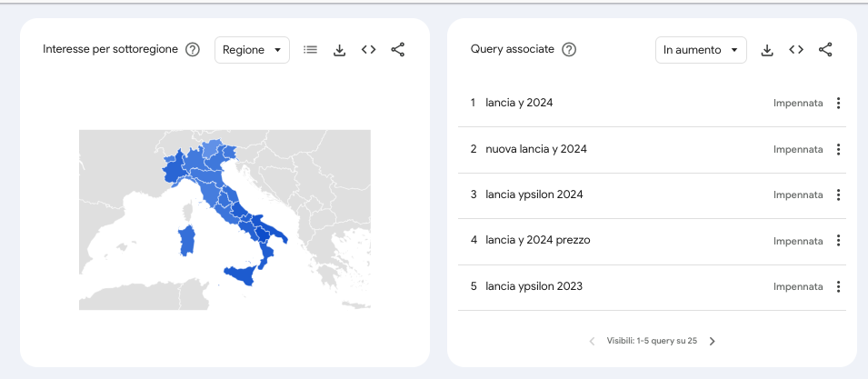868x379 pixels.
Task: Open the In aumento dropdown
Action: tap(701, 50)
